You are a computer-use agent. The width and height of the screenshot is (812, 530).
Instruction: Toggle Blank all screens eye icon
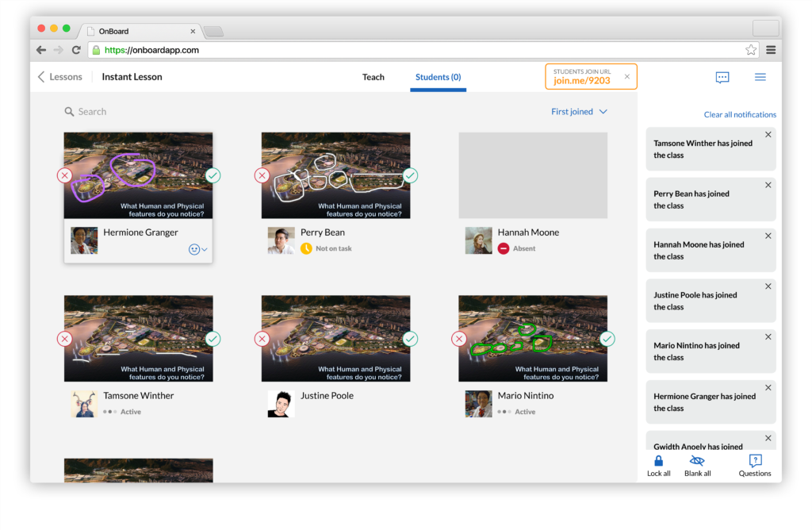point(697,461)
